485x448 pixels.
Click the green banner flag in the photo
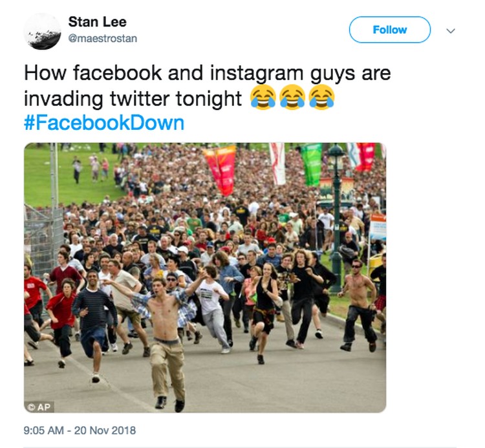312,165
